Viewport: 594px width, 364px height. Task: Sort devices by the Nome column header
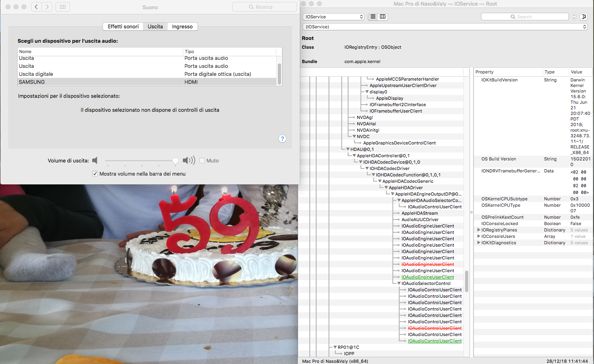100,51
